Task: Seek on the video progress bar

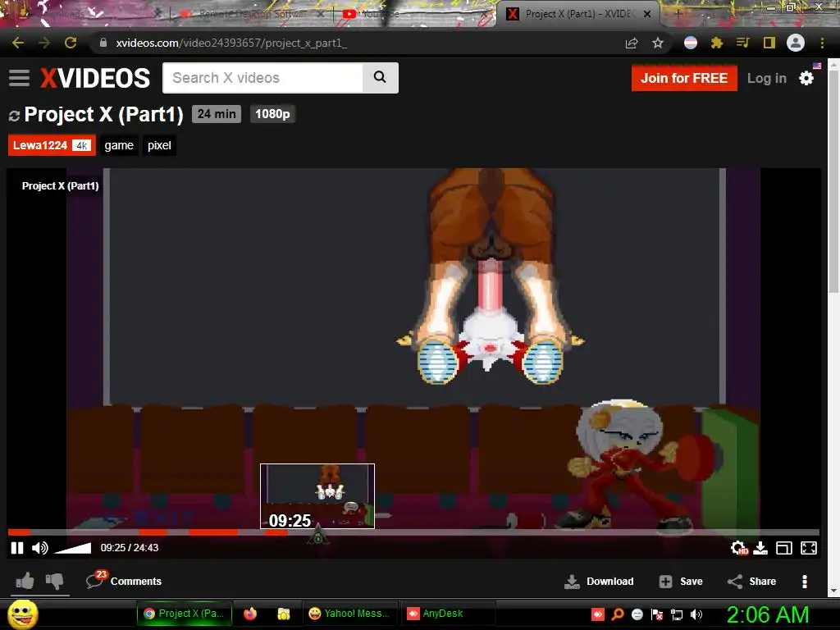Action: tap(413, 532)
